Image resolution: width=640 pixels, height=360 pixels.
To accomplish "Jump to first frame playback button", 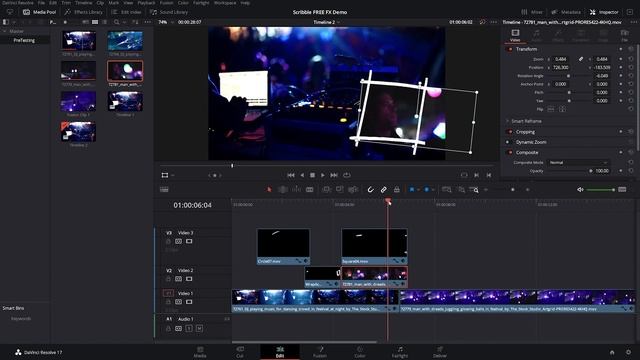I will pyautogui.click(x=291, y=175).
